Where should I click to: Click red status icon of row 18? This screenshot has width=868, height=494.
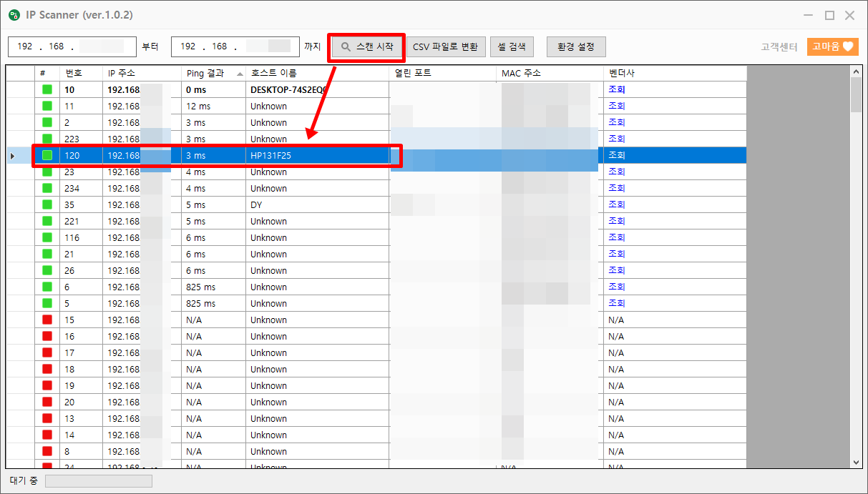[x=47, y=370]
